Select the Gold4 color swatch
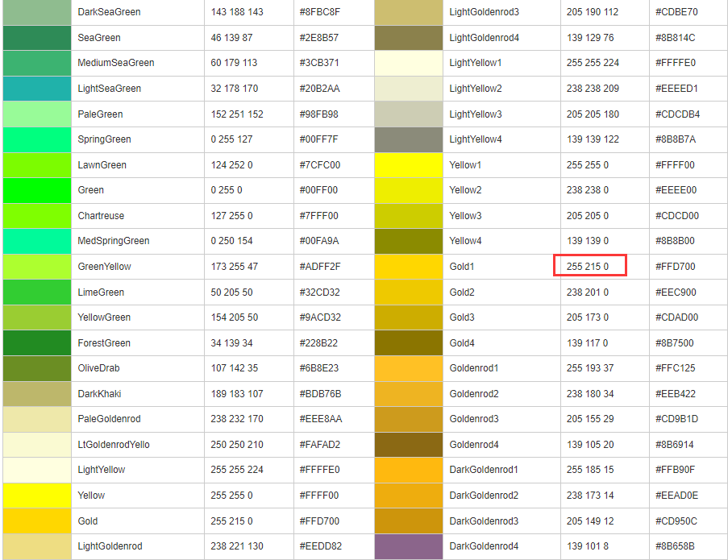The height and width of the screenshot is (560, 728). pos(409,343)
